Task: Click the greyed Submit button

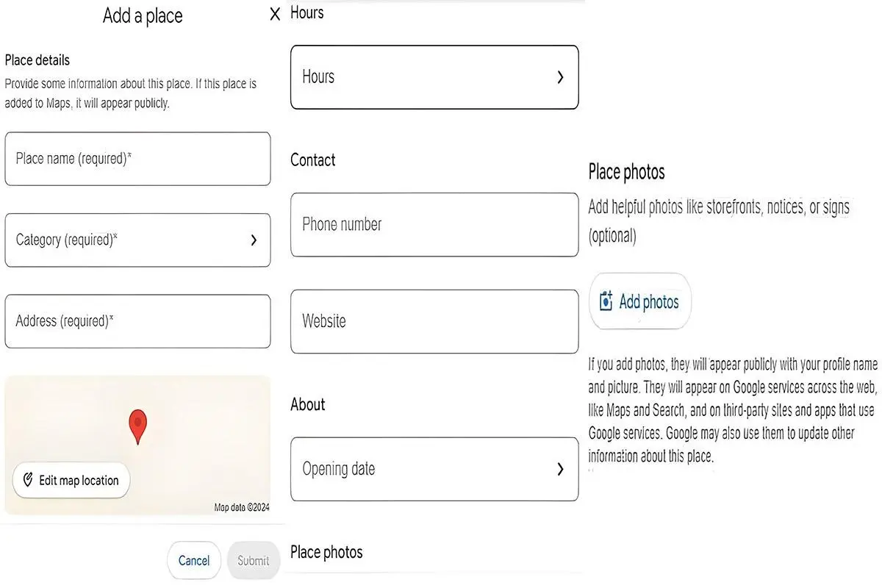Action: [254, 561]
